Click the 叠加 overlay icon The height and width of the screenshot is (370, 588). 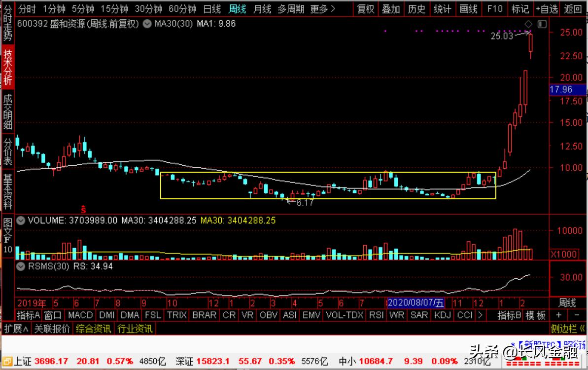(x=391, y=9)
